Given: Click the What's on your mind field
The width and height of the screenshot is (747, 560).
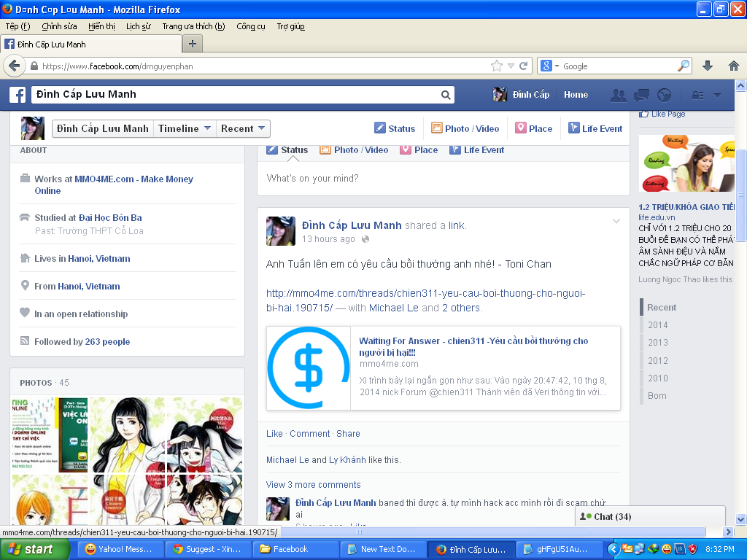Looking at the screenshot, I should click(x=443, y=179).
